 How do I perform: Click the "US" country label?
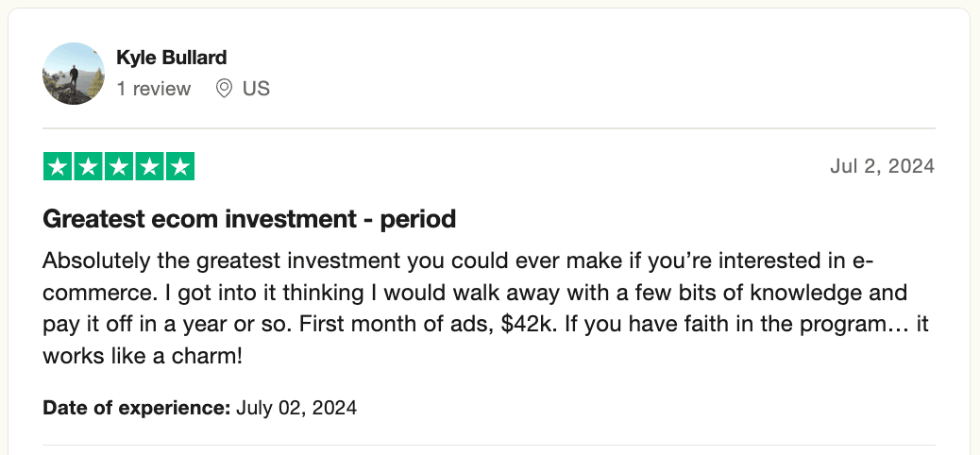tap(256, 89)
